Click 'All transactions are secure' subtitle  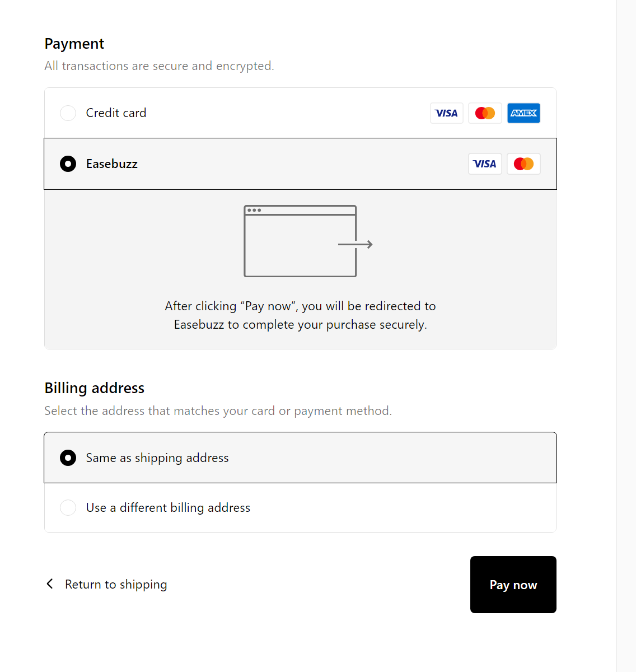159,66
